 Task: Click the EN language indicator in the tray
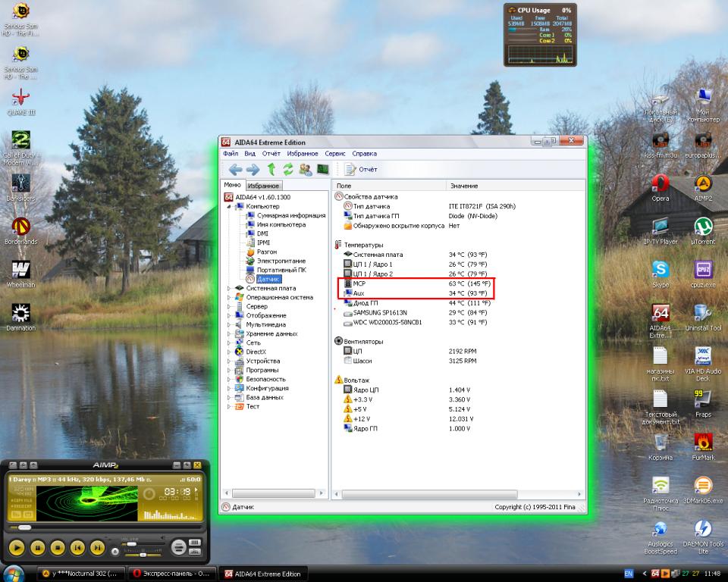coord(628,574)
